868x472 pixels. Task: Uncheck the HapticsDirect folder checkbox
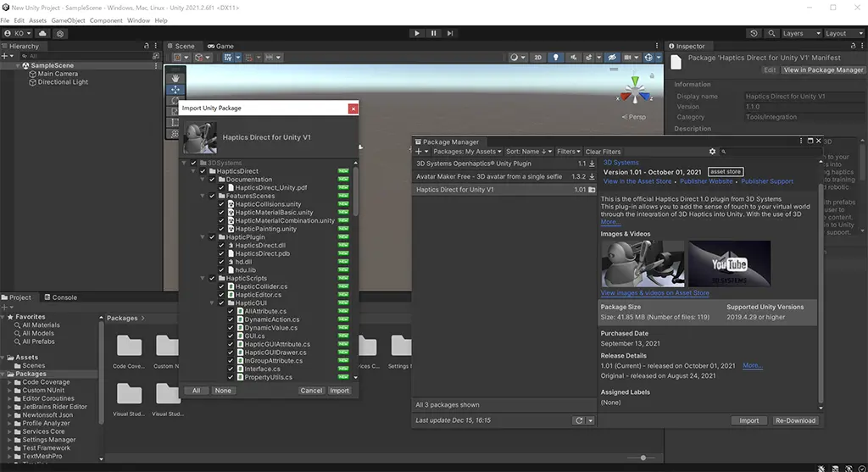[x=203, y=171]
